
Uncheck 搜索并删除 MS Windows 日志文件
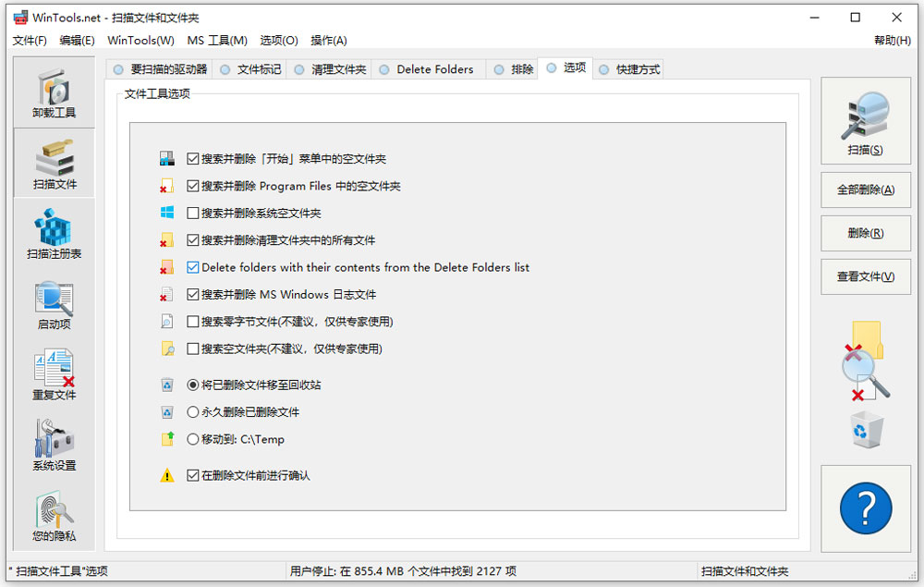point(192,294)
